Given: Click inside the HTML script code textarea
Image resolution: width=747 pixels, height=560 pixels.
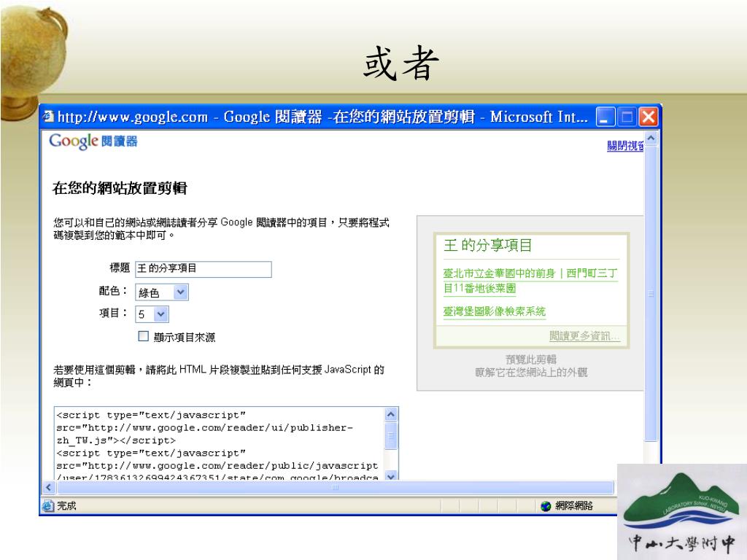Looking at the screenshot, I should pos(220,444).
